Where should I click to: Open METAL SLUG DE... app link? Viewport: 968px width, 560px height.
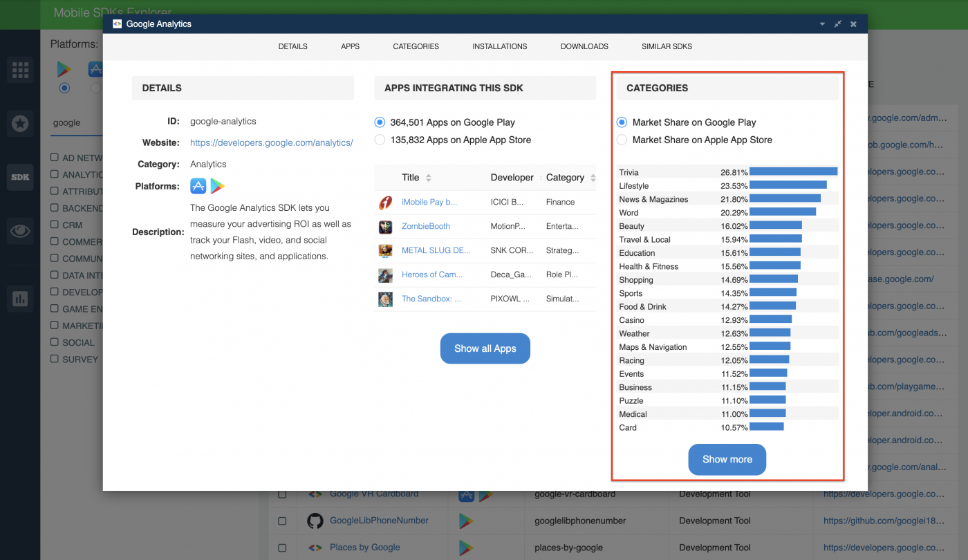tap(436, 250)
